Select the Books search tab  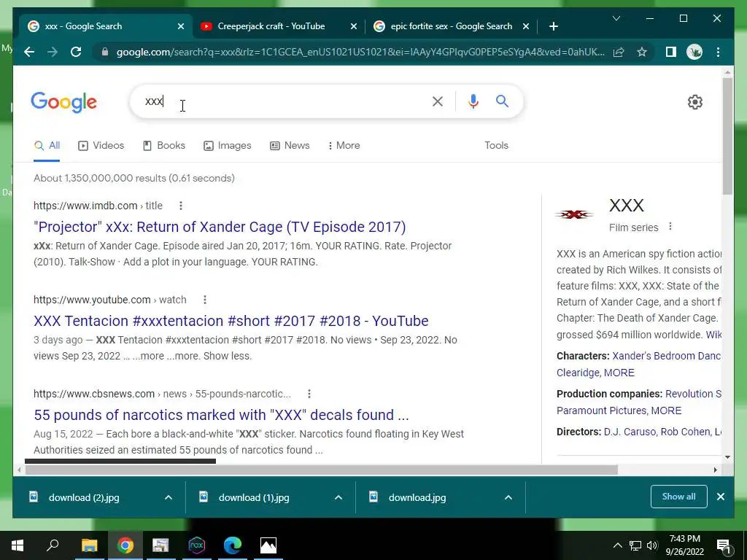[164, 146]
